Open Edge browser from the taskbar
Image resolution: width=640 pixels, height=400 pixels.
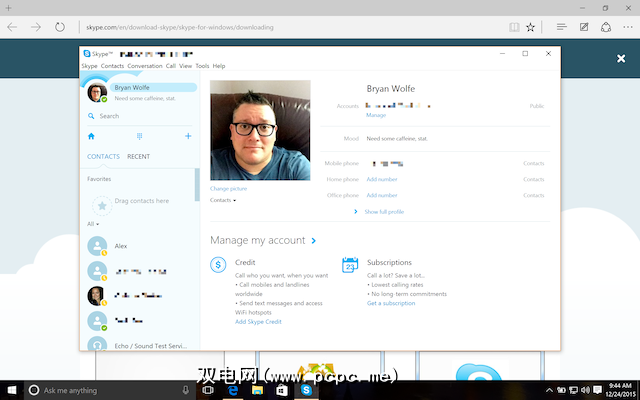233,390
